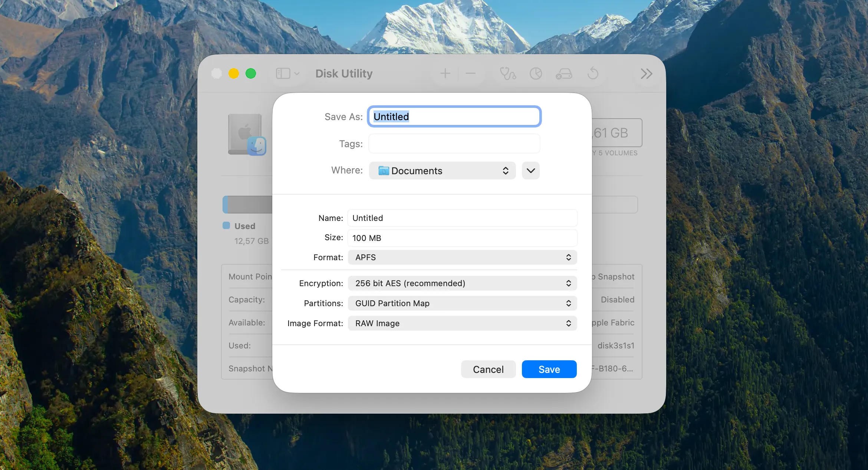Click the image Name field
868x470 pixels.
462,218
